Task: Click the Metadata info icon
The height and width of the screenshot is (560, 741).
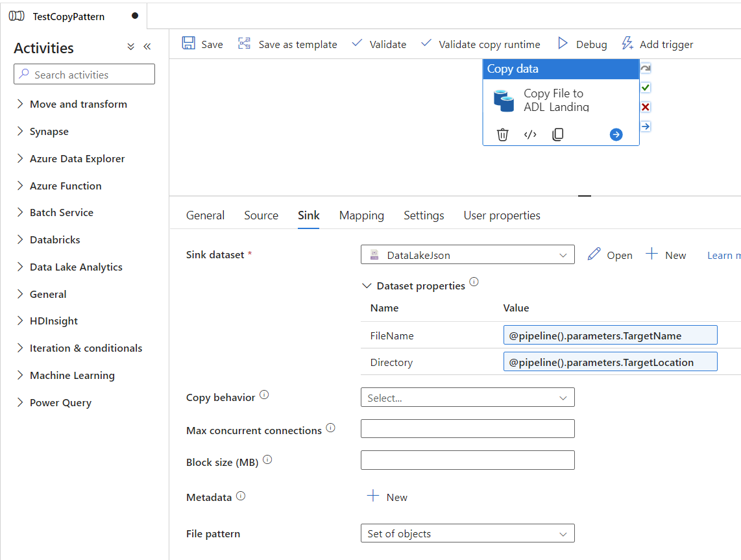Action: (x=241, y=496)
